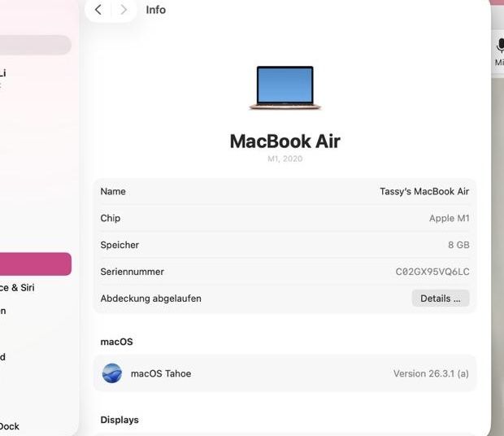The width and height of the screenshot is (504, 436).
Task: Click the 'Tassy's MacBook Air' name field
Action: click(424, 191)
